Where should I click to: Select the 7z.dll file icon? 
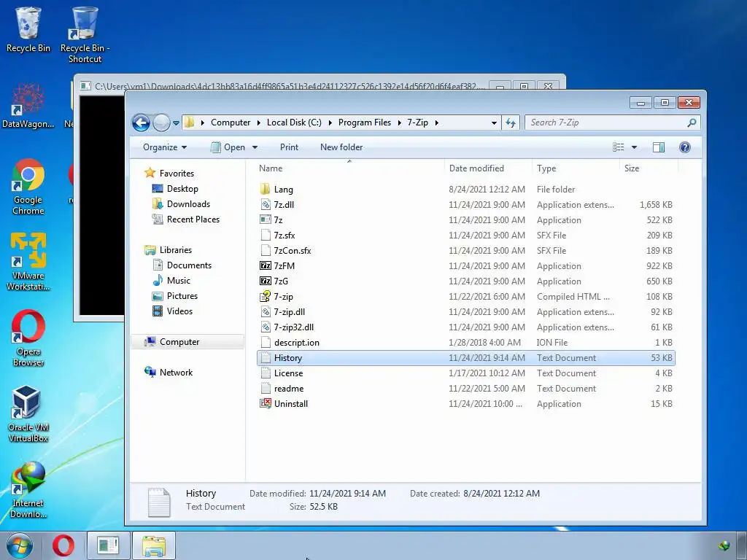click(x=266, y=204)
